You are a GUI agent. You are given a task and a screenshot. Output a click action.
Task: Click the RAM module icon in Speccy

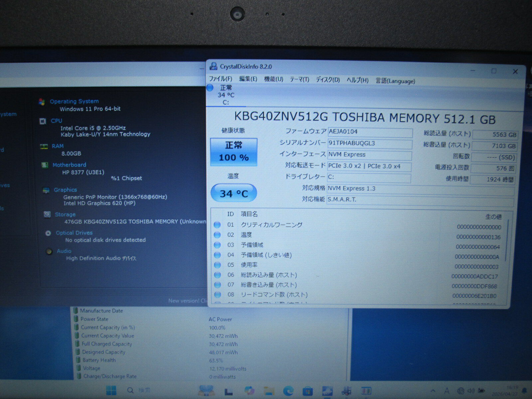tap(44, 146)
